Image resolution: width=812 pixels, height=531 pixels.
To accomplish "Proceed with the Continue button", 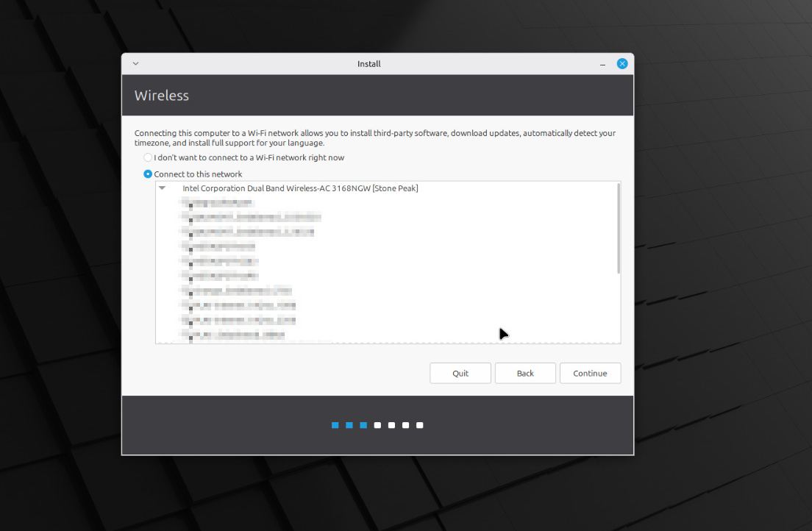I will (590, 373).
